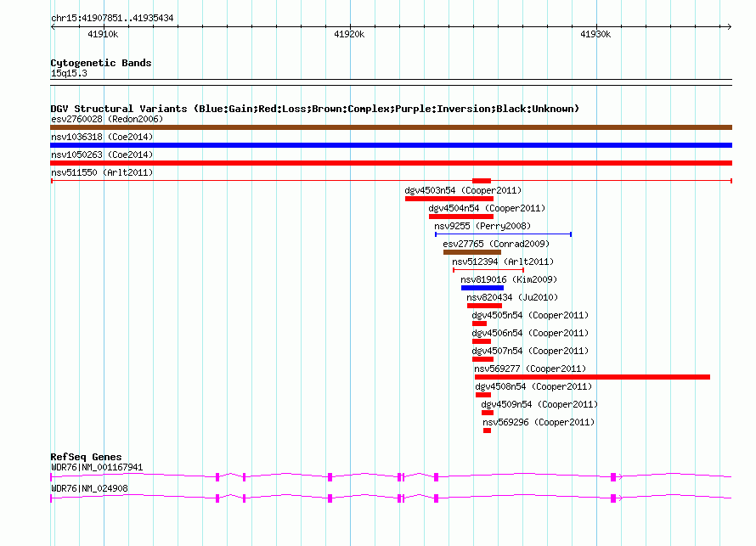Viewport: 756px width, 546px height.
Task: Click the blue nsv1036318 gain bar
Action: [x=391, y=145]
